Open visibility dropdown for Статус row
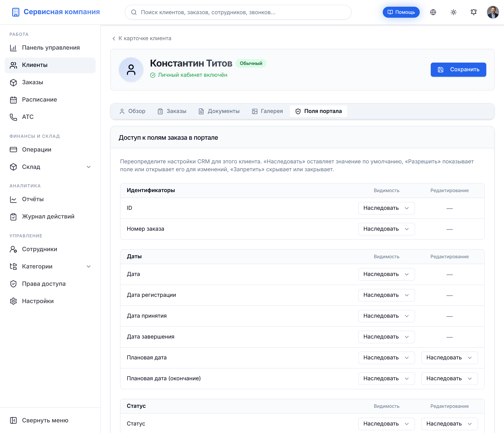This screenshot has height=433, width=504. click(x=386, y=424)
